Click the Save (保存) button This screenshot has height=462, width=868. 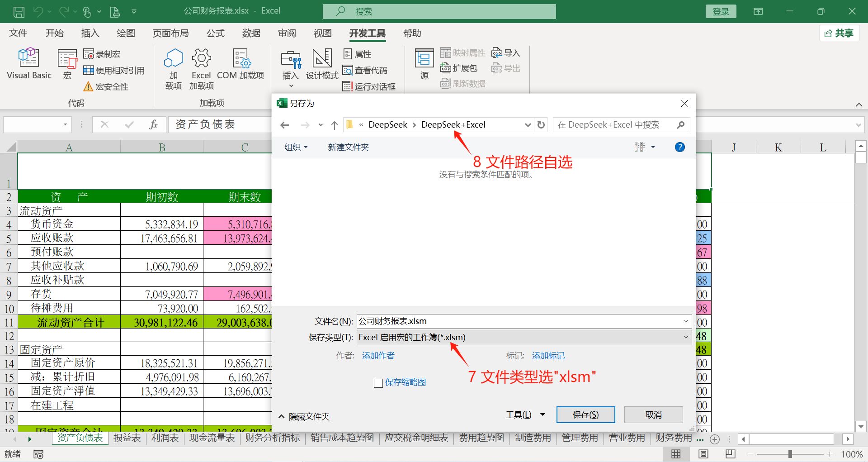point(585,415)
